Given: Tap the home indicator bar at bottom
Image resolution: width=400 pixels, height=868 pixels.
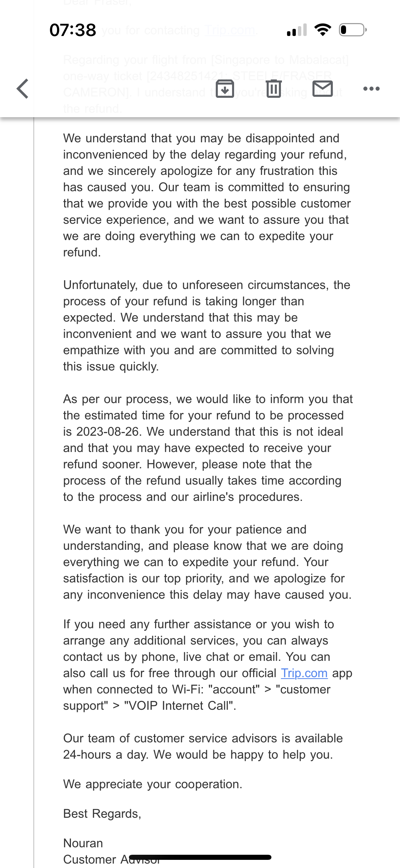Looking at the screenshot, I should tap(200, 857).
